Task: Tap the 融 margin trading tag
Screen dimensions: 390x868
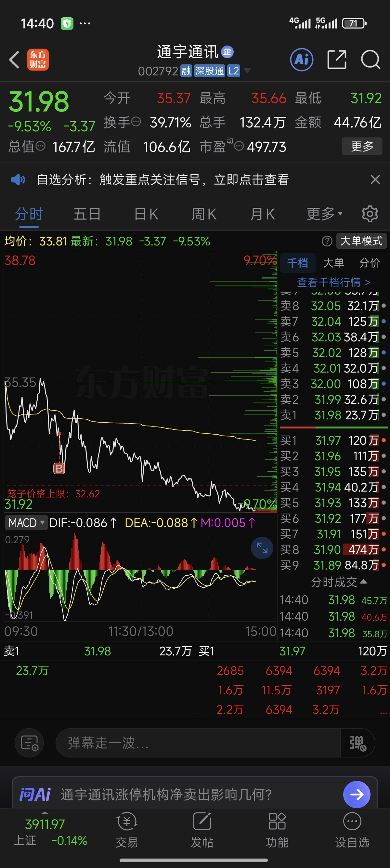Action: click(x=186, y=71)
